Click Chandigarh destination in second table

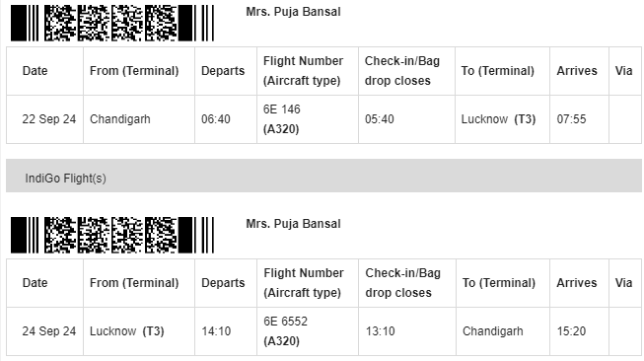click(x=493, y=331)
